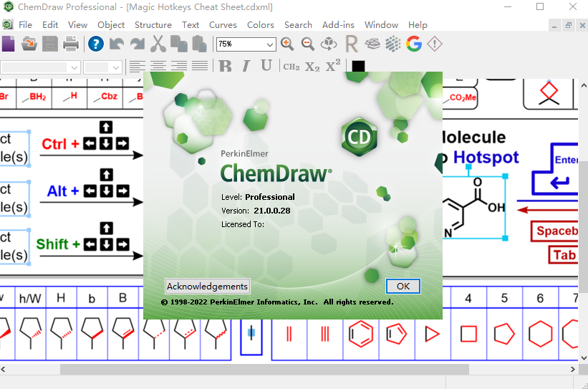Viewport: 588px width, 389px height.
Task: Open the View menu
Action: point(77,25)
